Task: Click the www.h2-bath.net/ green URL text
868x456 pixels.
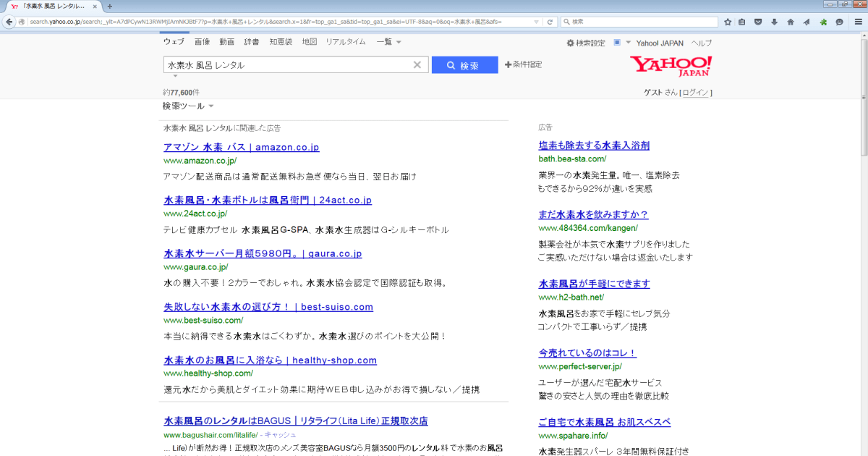Action: [571, 297]
